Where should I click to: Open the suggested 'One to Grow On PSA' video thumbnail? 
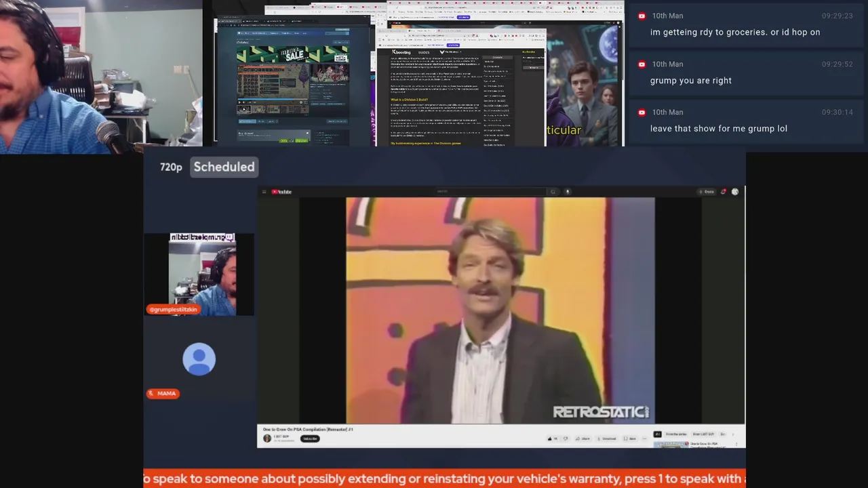[x=671, y=445]
